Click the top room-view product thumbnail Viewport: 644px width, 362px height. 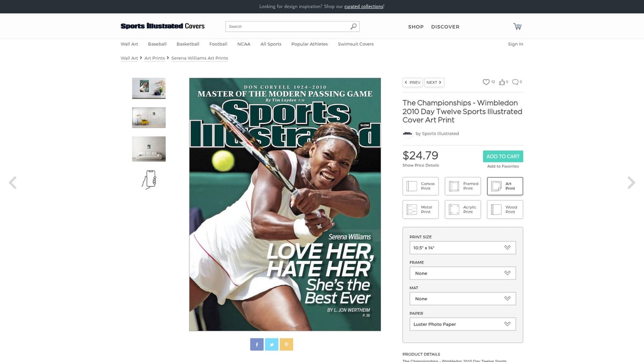[149, 87]
